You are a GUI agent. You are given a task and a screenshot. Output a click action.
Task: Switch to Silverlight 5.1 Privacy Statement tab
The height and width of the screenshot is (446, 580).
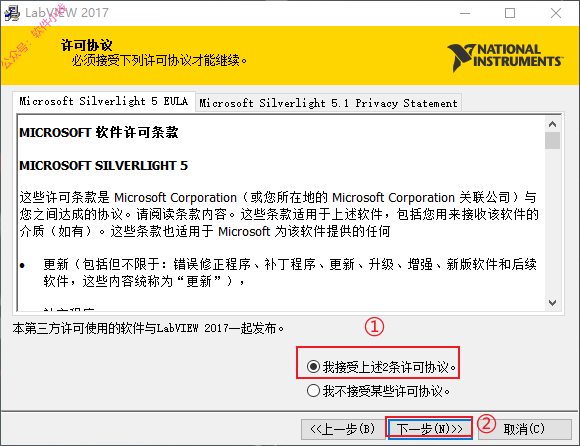328,103
